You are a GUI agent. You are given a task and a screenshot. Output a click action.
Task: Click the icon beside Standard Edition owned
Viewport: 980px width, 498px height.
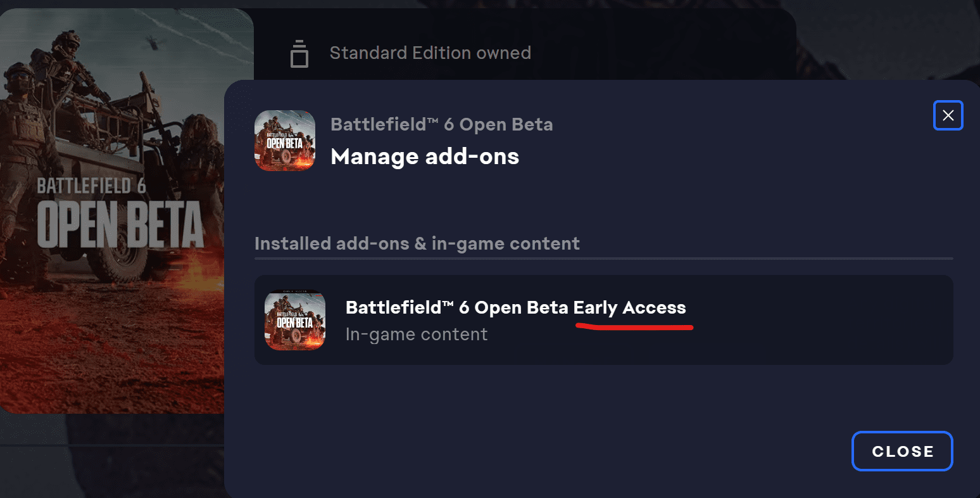point(299,54)
